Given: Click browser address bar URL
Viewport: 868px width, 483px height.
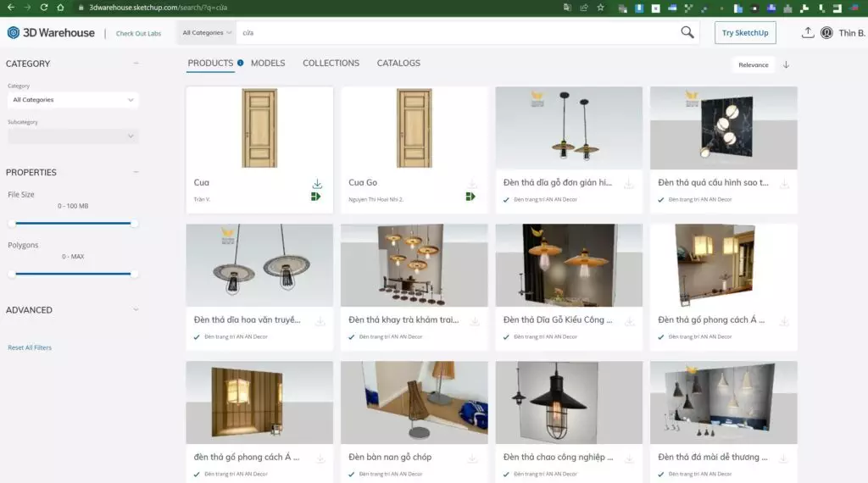Looking at the screenshot, I should pyautogui.click(x=159, y=8).
